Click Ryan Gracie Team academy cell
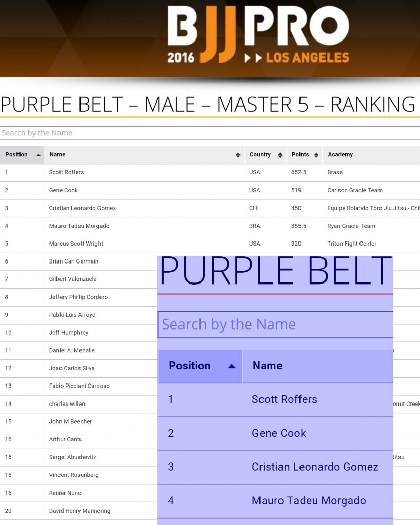 point(351,226)
